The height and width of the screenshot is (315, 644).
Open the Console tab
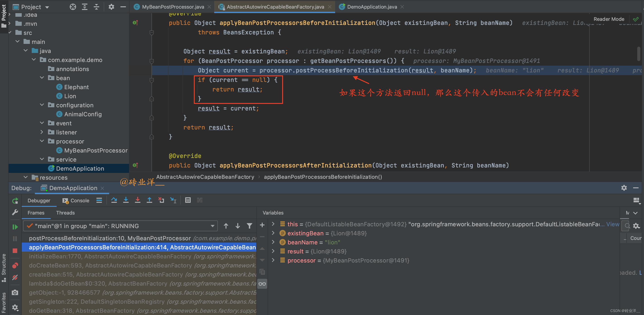(x=76, y=200)
